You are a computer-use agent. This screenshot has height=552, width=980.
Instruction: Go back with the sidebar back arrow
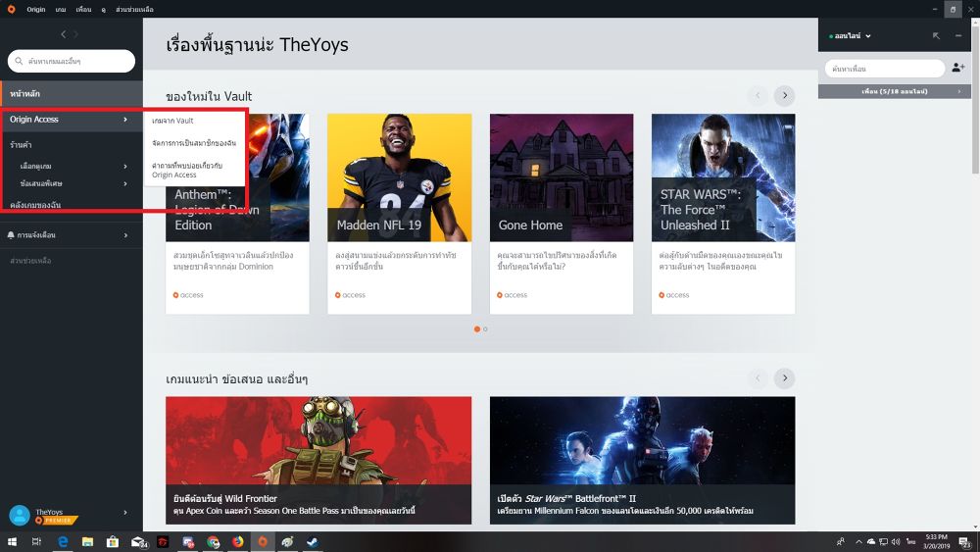point(64,35)
